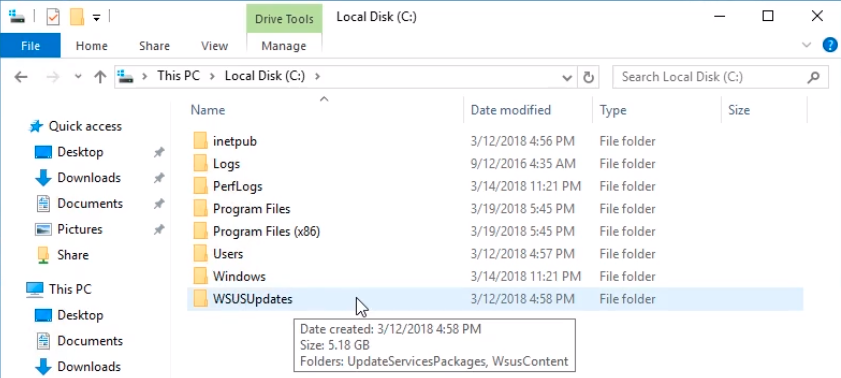Open the File menu
The height and width of the screenshot is (378, 841).
click(x=30, y=46)
